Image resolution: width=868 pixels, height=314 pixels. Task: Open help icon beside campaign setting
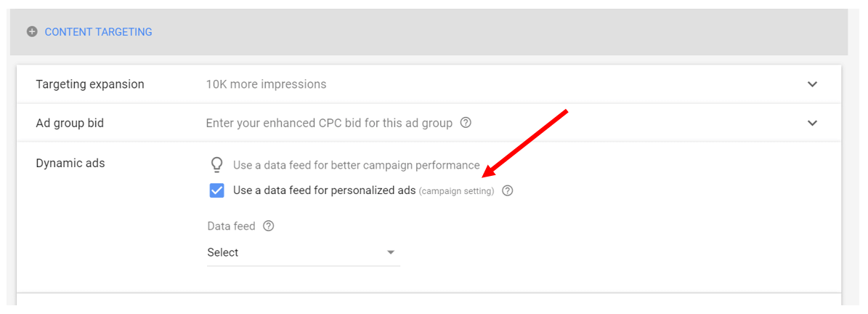point(508,191)
